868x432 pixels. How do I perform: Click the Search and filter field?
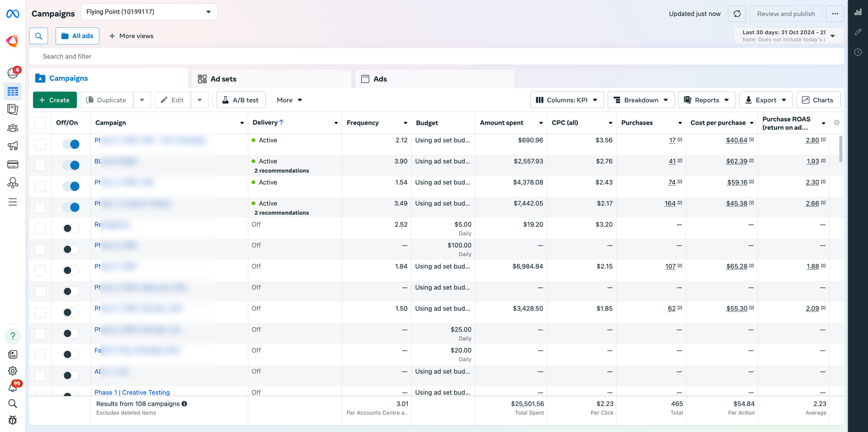[x=436, y=56]
